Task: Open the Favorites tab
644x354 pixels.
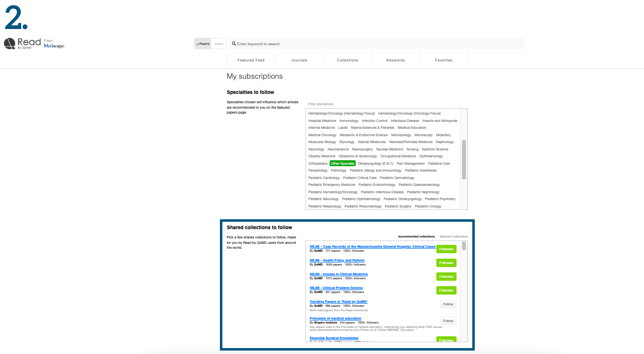Action: coord(443,60)
